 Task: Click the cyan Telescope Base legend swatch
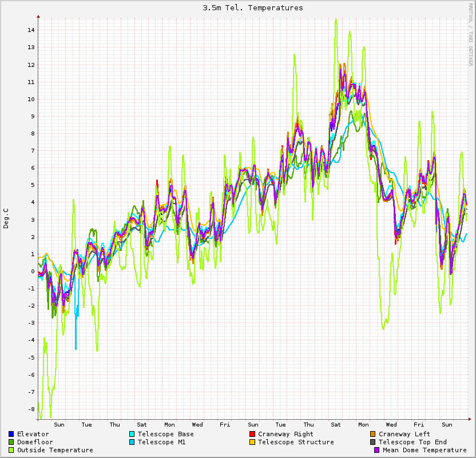point(132,434)
